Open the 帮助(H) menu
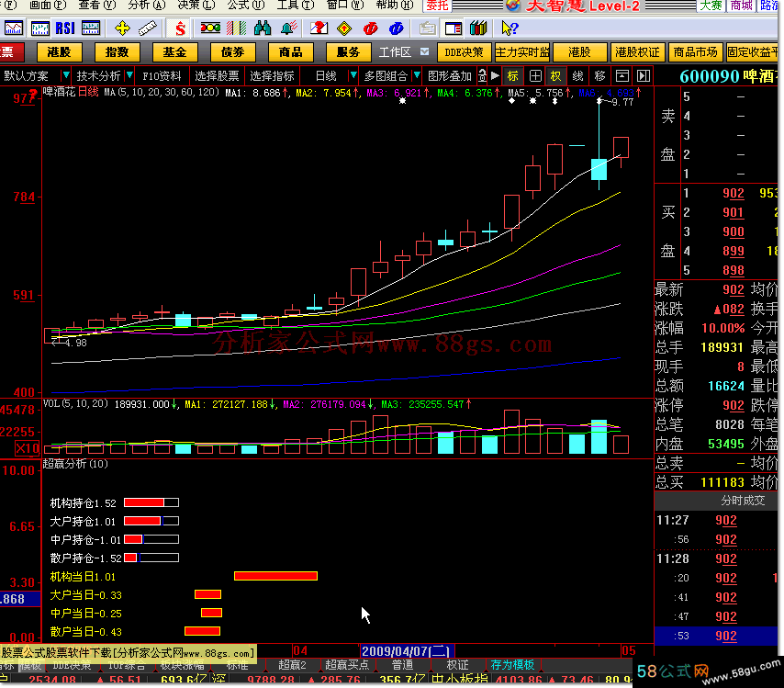Screen dimensions: 784x688 [395, 5]
